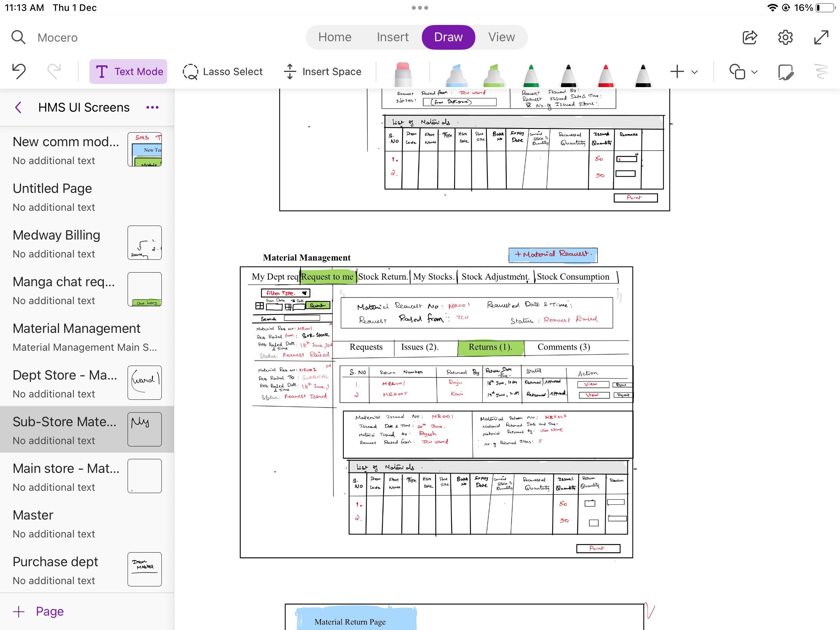Switch to the Insert tab
Screen dimensions: 840x630
pos(392,37)
